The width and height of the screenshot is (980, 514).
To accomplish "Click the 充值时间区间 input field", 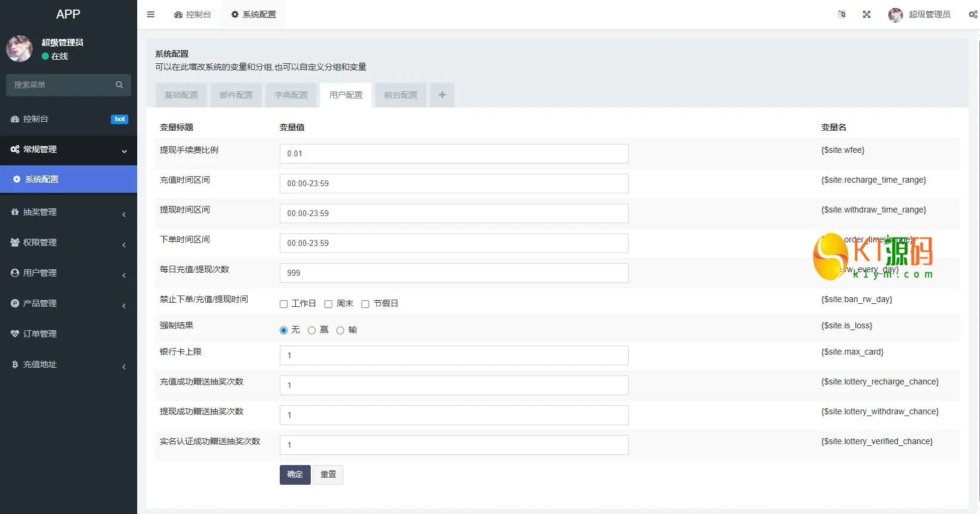I will pyautogui.click(x=454, y=183).
